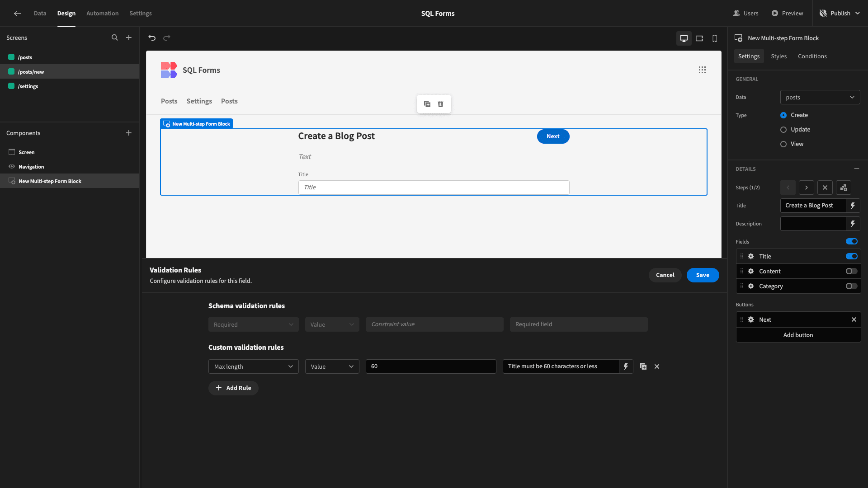The image size is (868, 488).
Task: Add a new screen with plus icon
Action: [129, 38]
